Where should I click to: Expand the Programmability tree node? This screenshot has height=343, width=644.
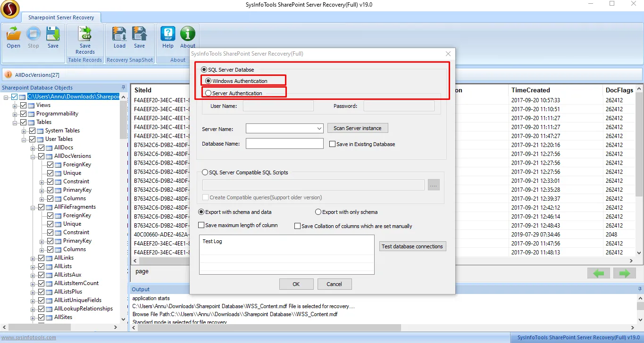pyautogui.click(x=16, y=114)
